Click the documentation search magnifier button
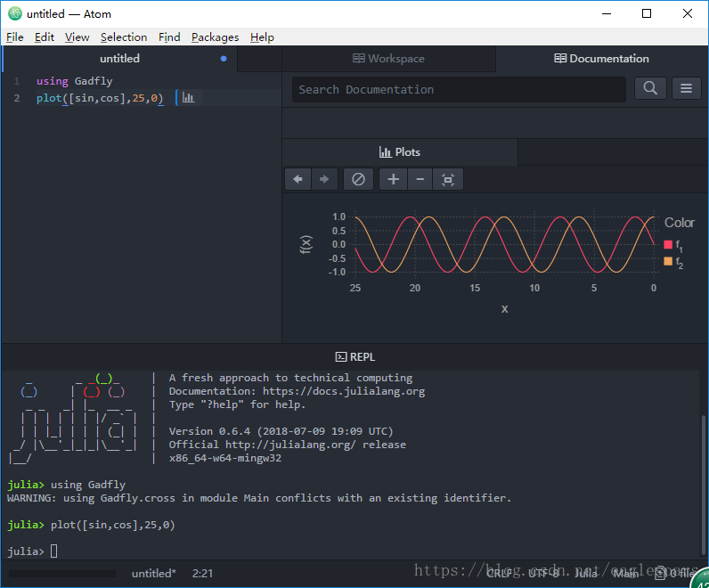Screen dimensions: 709x588 click(650, 88)
